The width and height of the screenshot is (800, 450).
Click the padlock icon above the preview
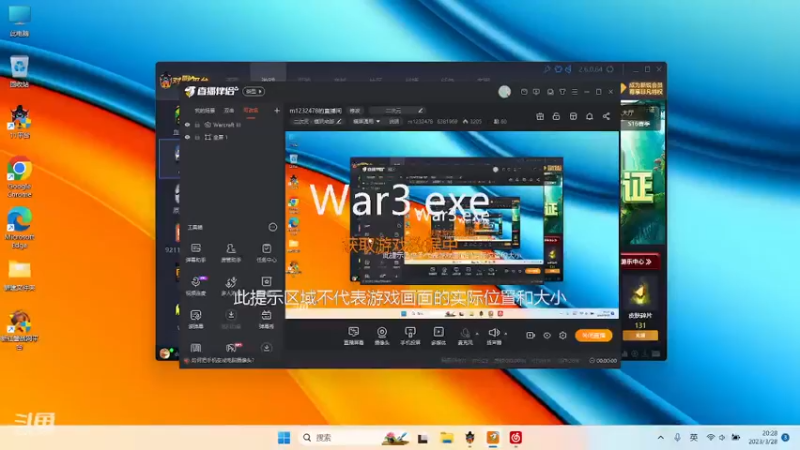(556, 116)
